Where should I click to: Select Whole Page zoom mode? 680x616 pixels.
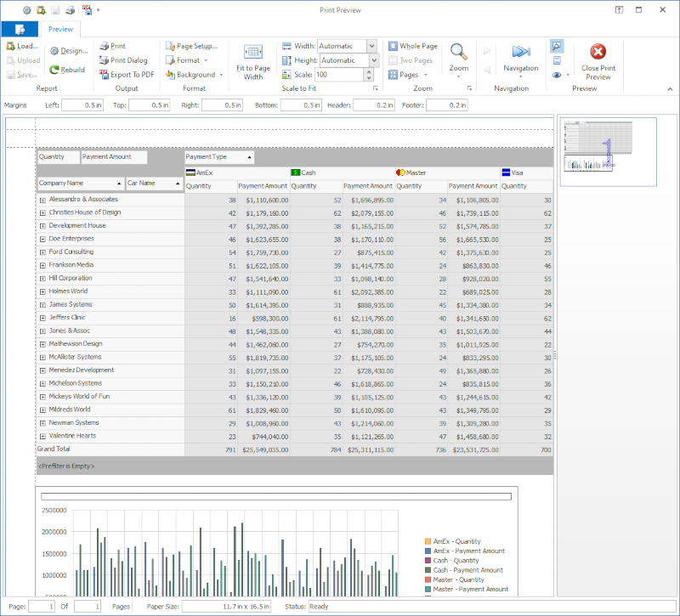tap(412, 46)
